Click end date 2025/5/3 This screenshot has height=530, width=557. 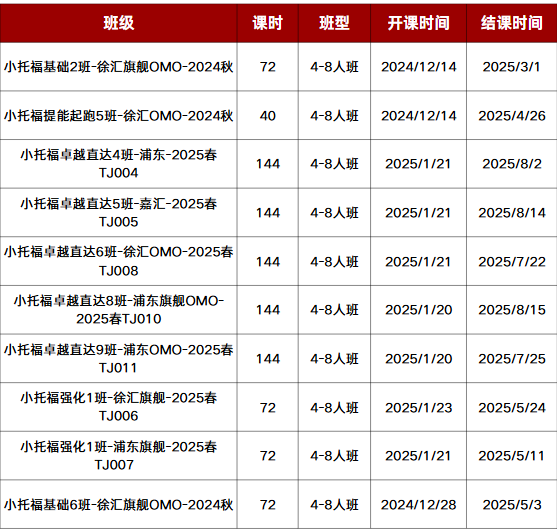512,505
